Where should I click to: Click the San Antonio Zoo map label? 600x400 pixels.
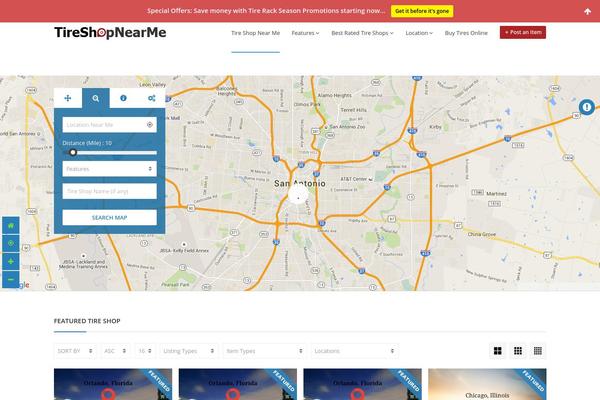347,126
